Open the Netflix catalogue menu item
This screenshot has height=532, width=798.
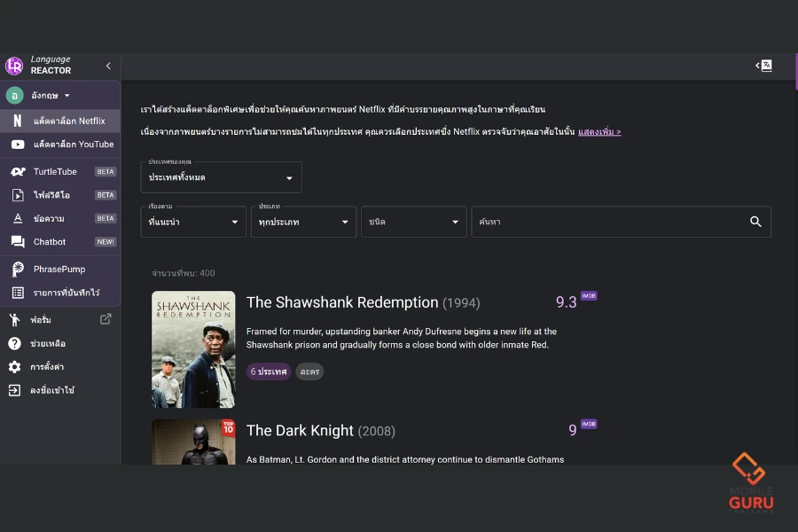coord(60,121)
